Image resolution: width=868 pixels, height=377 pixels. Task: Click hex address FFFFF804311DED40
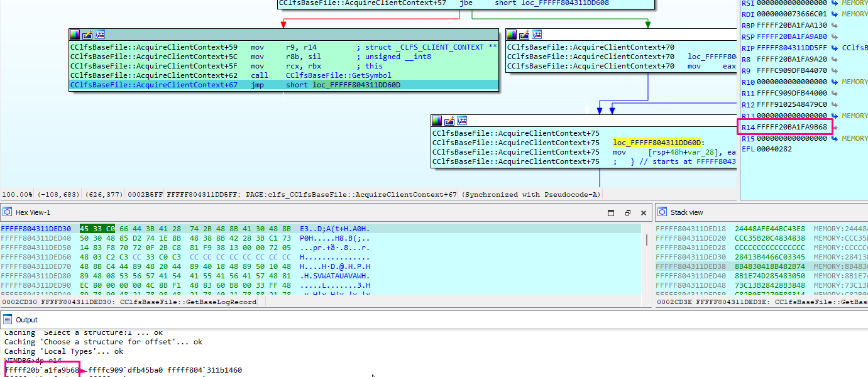[36, 238]
